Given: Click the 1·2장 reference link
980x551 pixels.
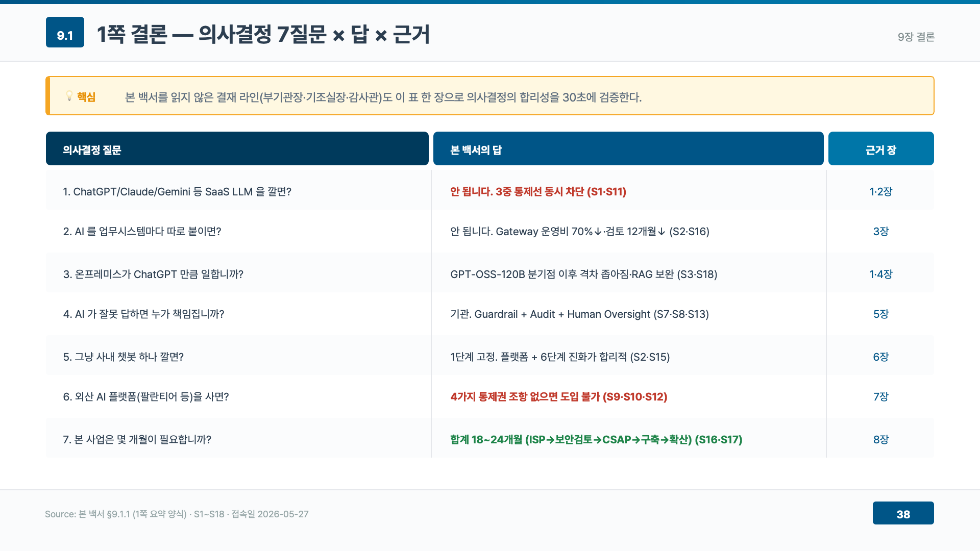Looking at the screenshot, I should pyautogui.click(x=881, y=192).
